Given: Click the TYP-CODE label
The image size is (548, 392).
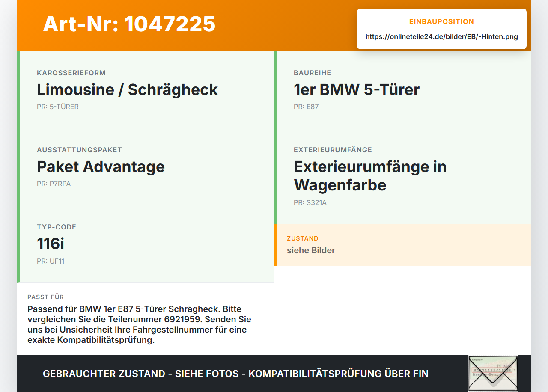Looking at the screenshot, I should (57, 227).
